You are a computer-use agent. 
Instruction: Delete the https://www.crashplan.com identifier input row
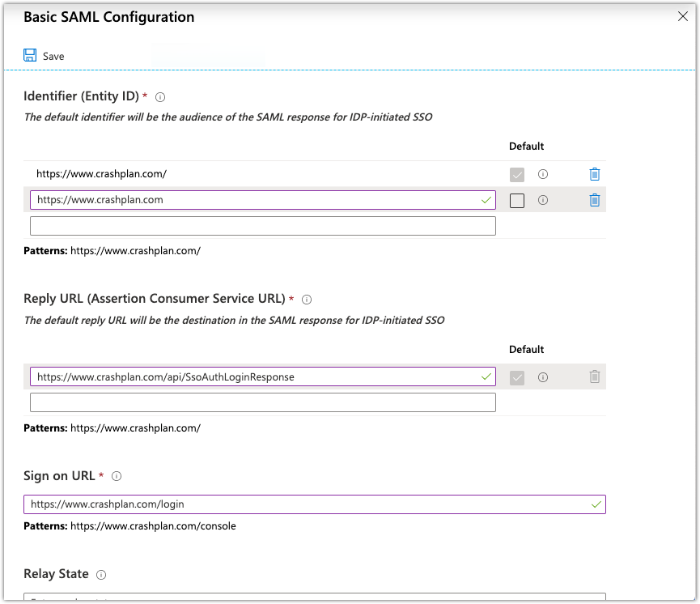[595, 200]
